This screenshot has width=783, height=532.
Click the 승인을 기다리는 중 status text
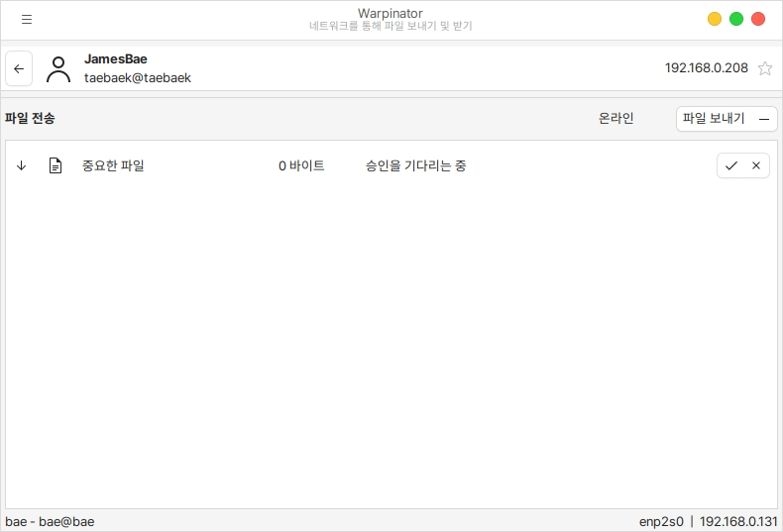tap(415, 165)
